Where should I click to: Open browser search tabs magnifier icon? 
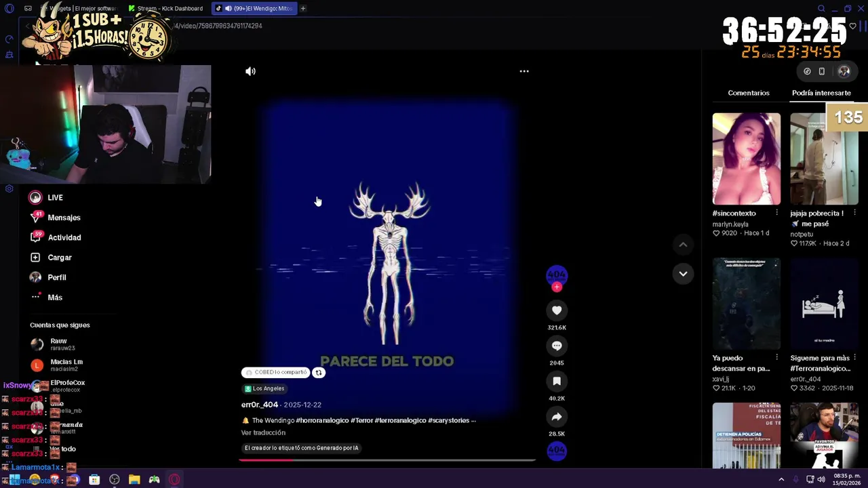point(821,8)
